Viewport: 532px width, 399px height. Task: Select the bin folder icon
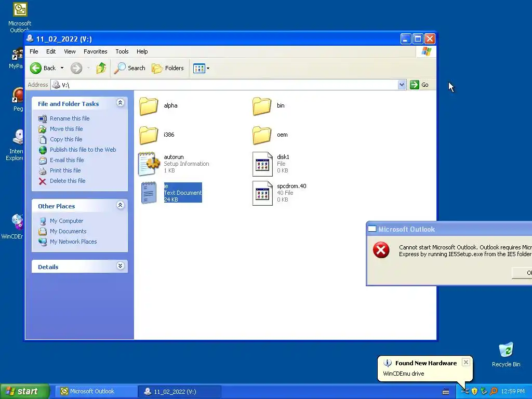pos(262,106)
